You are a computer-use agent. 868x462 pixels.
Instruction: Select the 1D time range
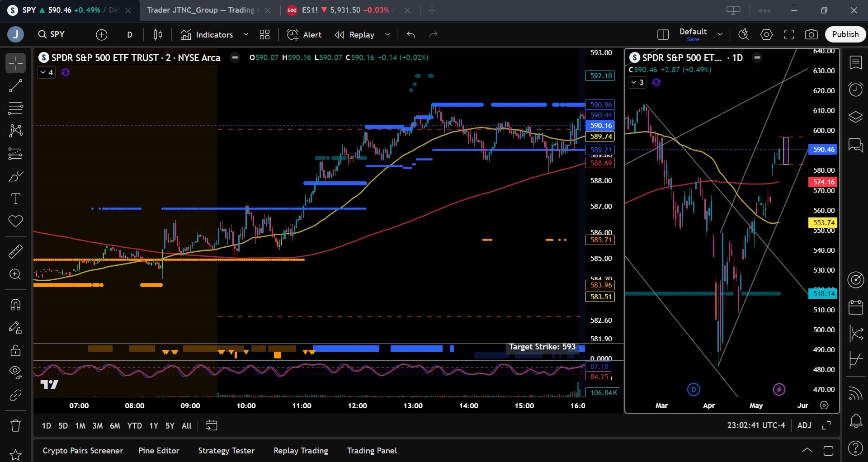(46, 425)
